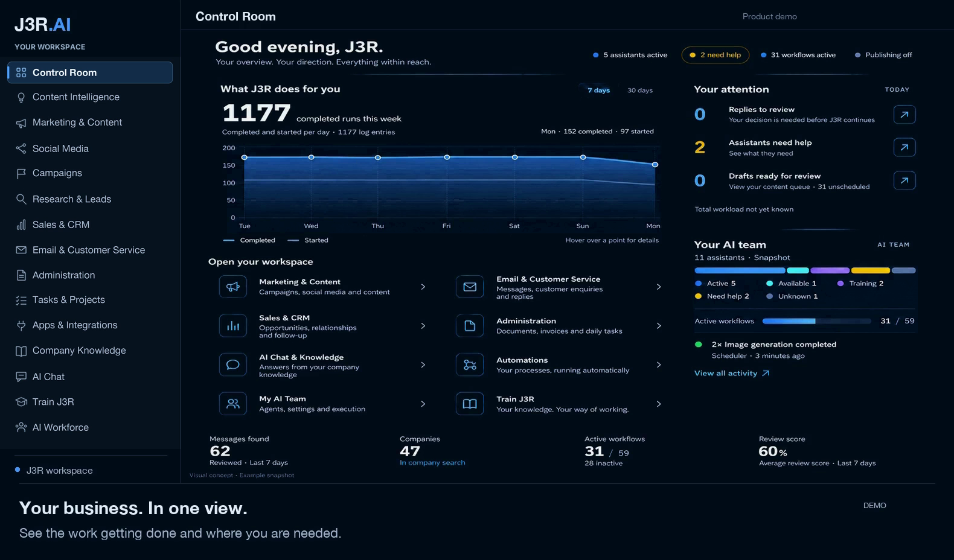Toggle the Publishing off status pill
Screen dimensions: 954x560
883,55
